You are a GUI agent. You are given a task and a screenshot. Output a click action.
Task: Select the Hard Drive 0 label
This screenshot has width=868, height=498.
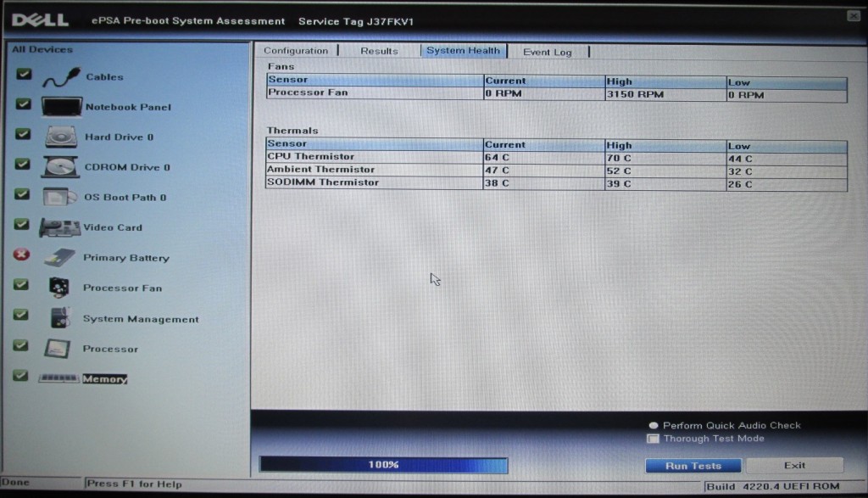[119, 137]
